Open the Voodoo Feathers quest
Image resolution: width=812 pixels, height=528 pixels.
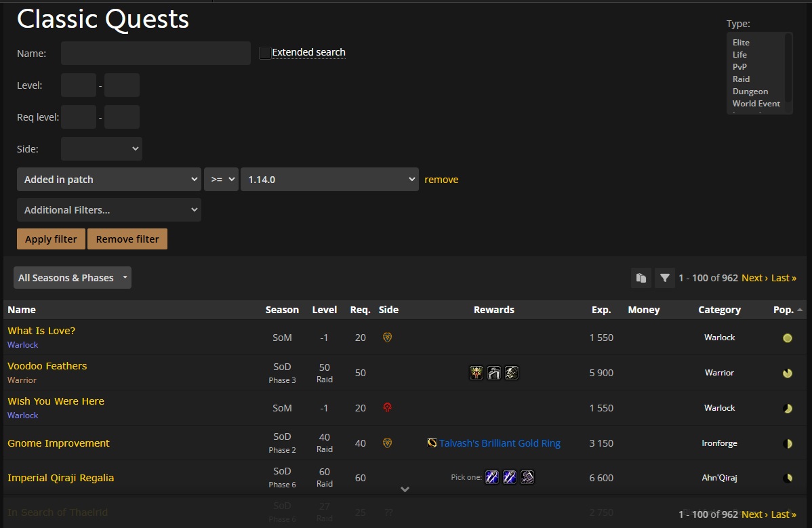coord(47,366)
